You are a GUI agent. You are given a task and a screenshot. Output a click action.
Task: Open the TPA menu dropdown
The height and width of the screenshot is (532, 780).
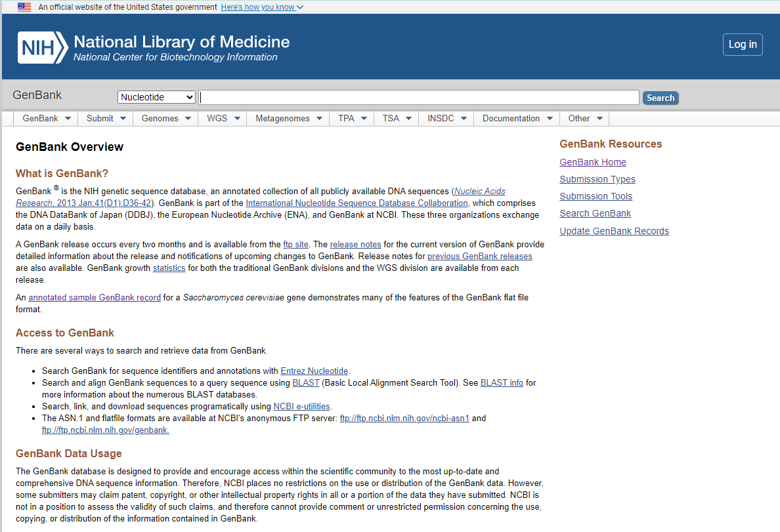click(352, 118)
